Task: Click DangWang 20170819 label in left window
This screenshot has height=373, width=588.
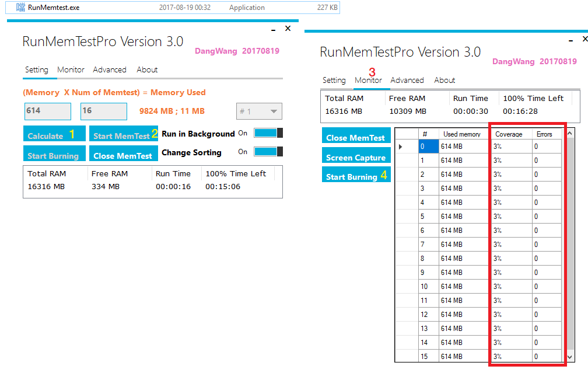Action: tap(237, 51)
